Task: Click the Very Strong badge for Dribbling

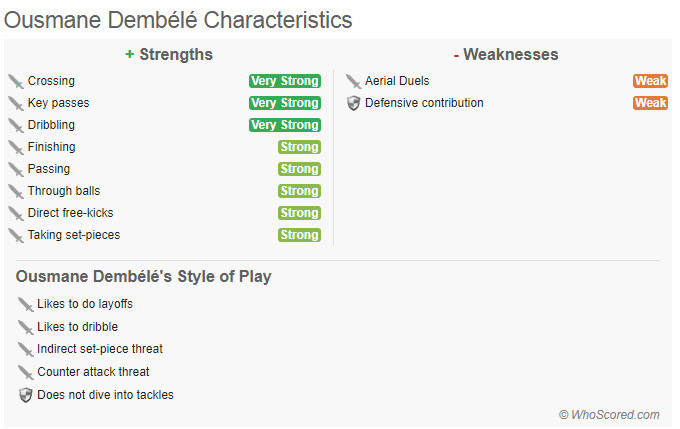Action: click(x=285, y=125)
